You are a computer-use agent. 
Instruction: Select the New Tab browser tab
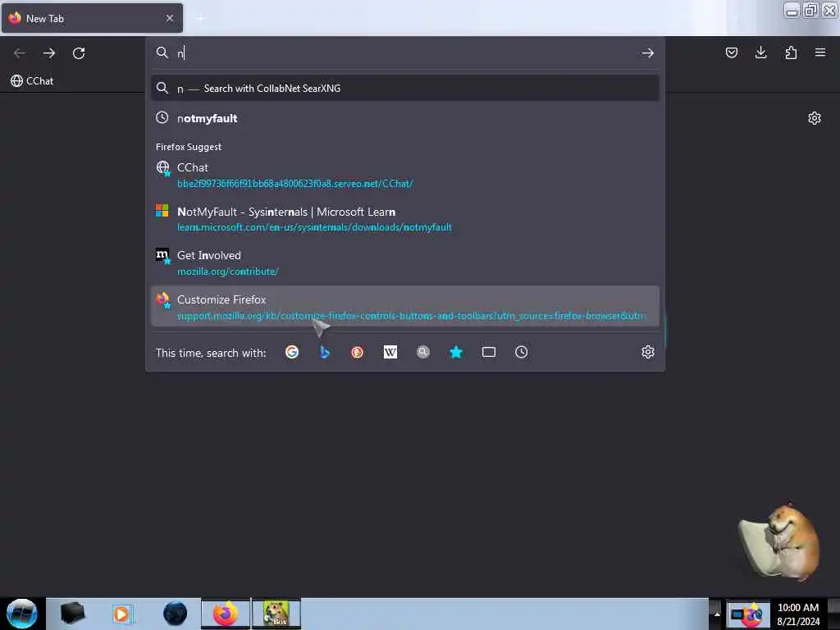pyautogui.click(x=92, y=18)
